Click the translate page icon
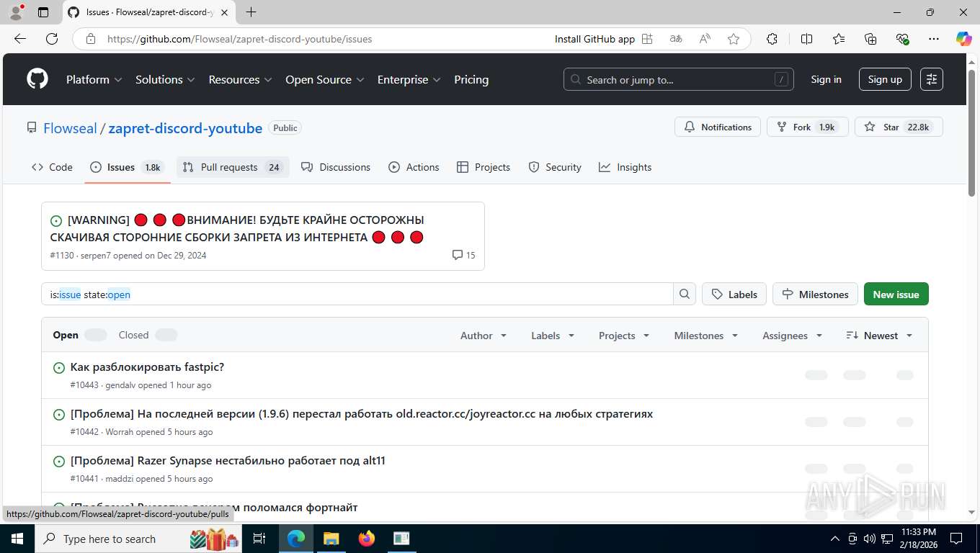Screen dimensions: 980x553 676,39
